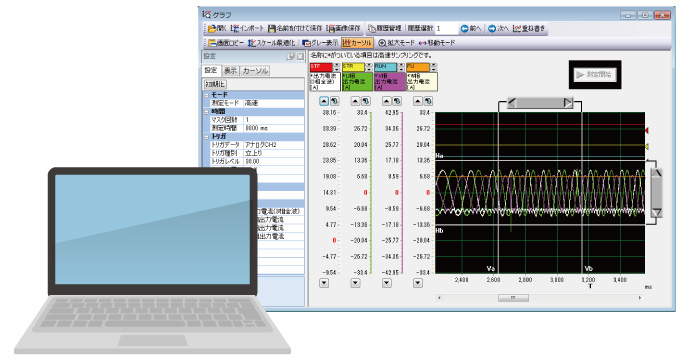Click the 初期化 initialize button

215,84
